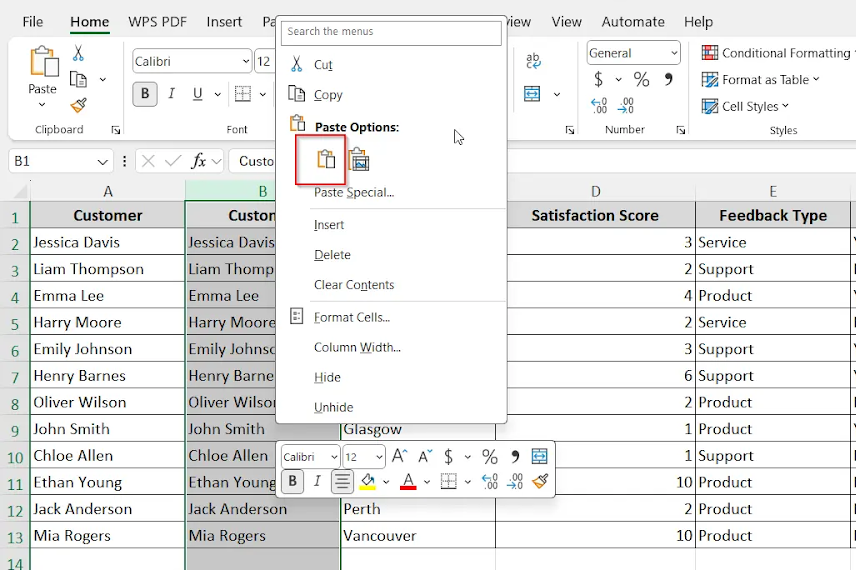
Task: Open the Merge & Center dropdown arrow in the ribbon
Action: (x=556, y=94)
